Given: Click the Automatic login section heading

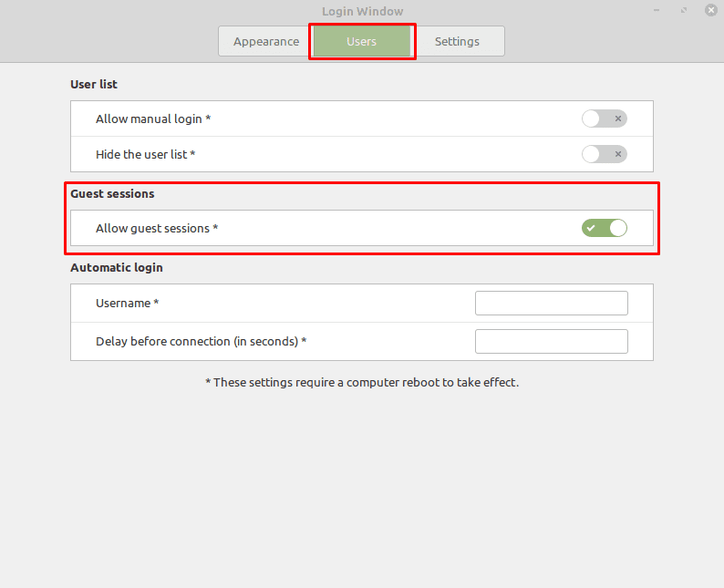Looking at the screenshot, I should tap(117, 268).
